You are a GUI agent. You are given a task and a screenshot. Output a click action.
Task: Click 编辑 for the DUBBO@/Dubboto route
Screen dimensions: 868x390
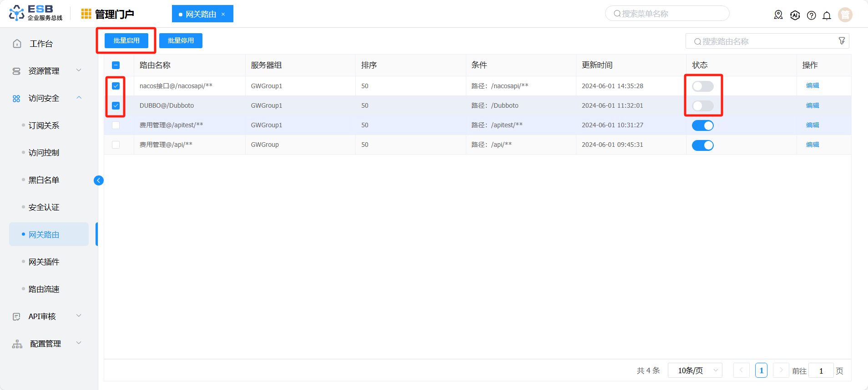pos(812,105)
